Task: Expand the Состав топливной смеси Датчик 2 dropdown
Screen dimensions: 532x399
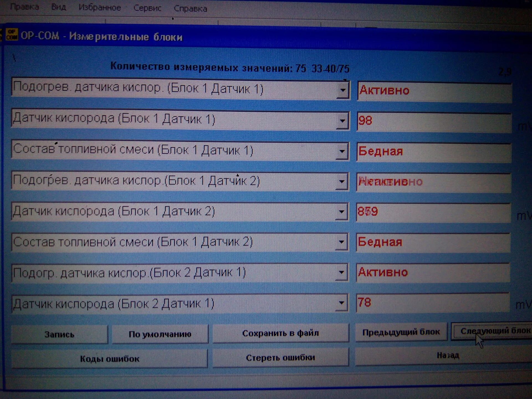Action: [341, 242]
